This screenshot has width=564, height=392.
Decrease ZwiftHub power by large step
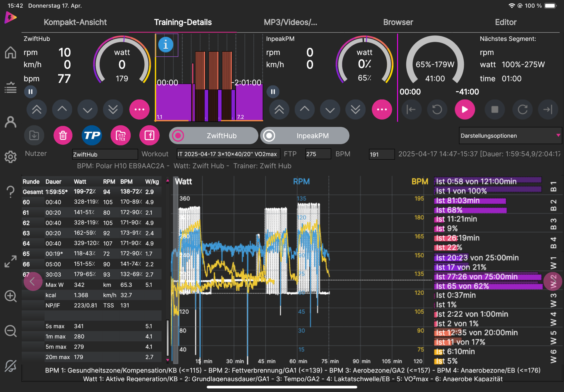pyautogui.click(x=113, y=109)
